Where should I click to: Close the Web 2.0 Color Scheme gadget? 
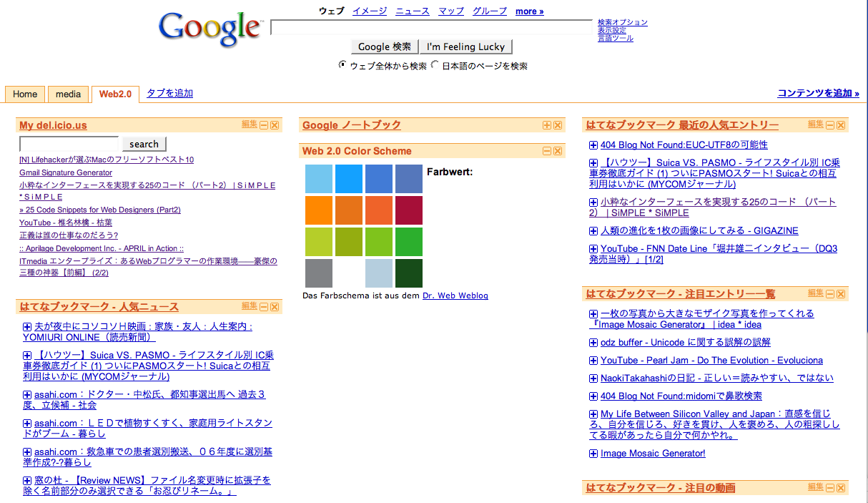point(558,151)
